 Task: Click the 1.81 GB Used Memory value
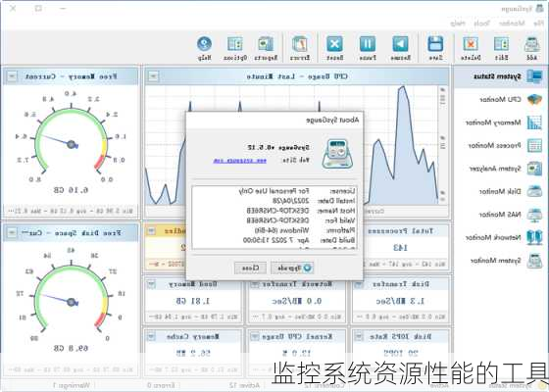pyautogui.click(x=192, y=301)
